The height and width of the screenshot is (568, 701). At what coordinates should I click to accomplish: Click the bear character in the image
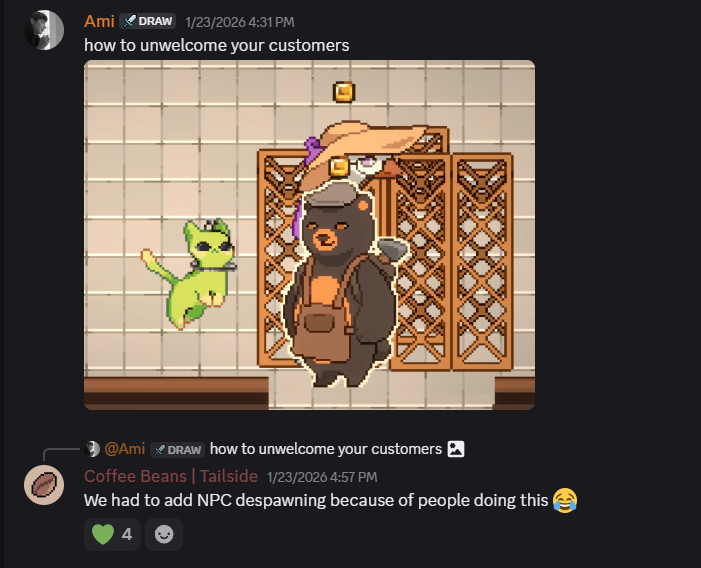[342, 286]
